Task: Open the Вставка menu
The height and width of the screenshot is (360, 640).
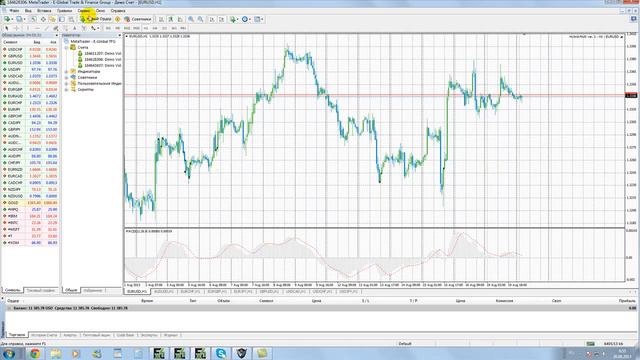Action: tap(44, 11)
